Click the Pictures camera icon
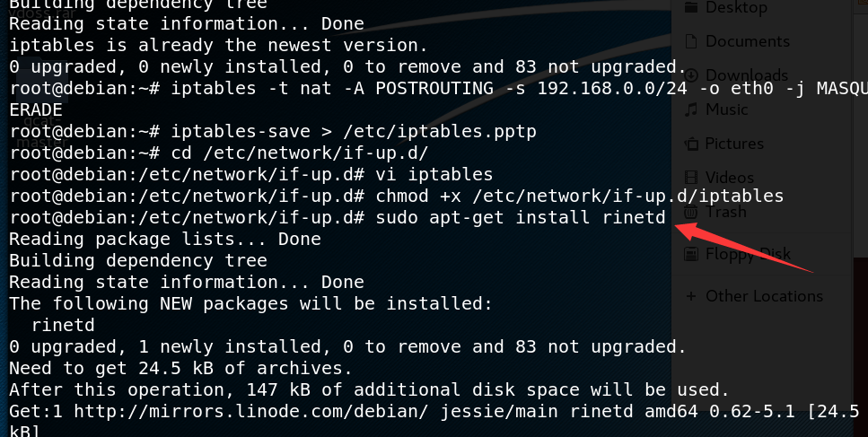868x437 pixels. (x=691, y=144)
